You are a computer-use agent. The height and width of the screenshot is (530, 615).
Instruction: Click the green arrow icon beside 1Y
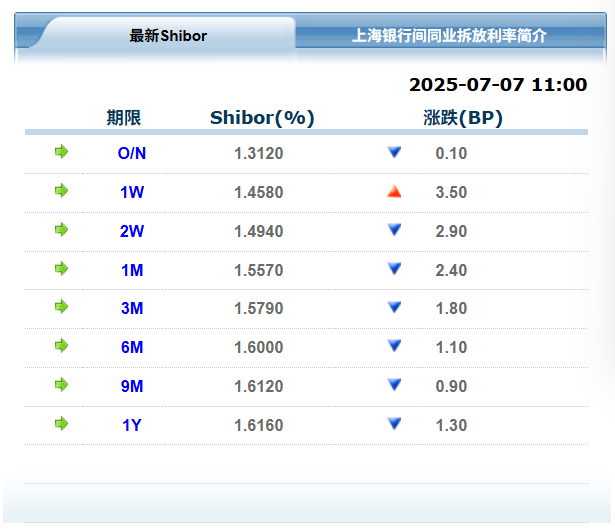click(62, 424)
